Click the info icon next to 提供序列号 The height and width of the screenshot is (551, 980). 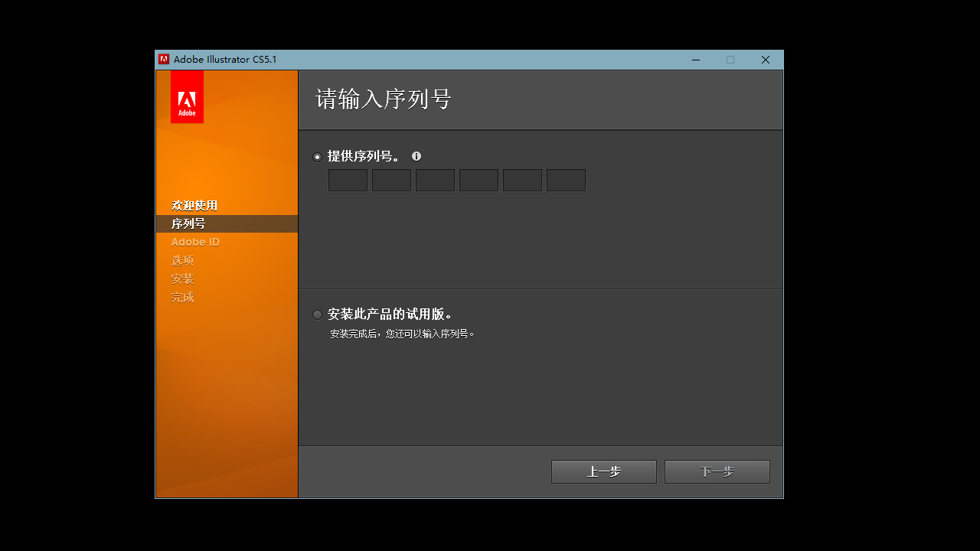416,156
